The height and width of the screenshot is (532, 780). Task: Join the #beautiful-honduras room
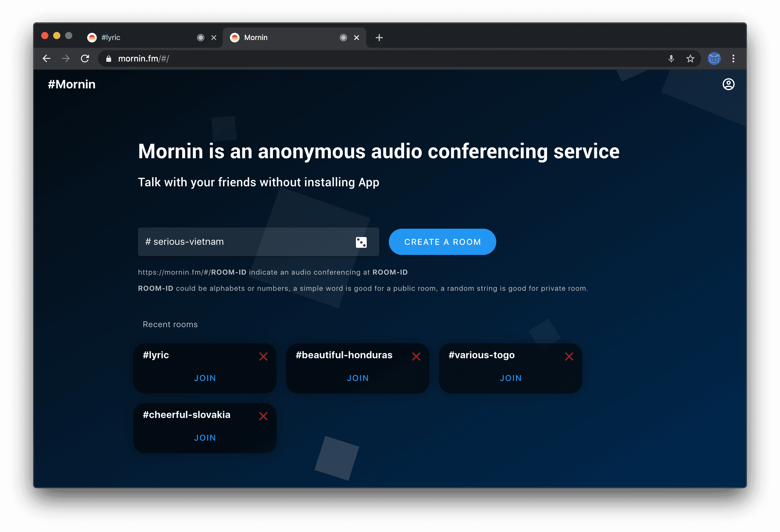[357, 378]
